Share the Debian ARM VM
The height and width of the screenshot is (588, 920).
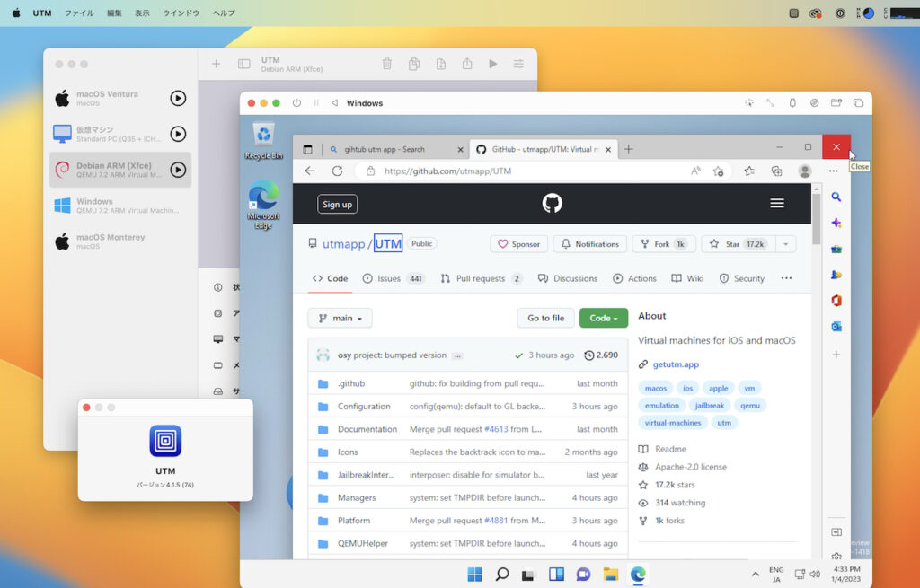466,64
